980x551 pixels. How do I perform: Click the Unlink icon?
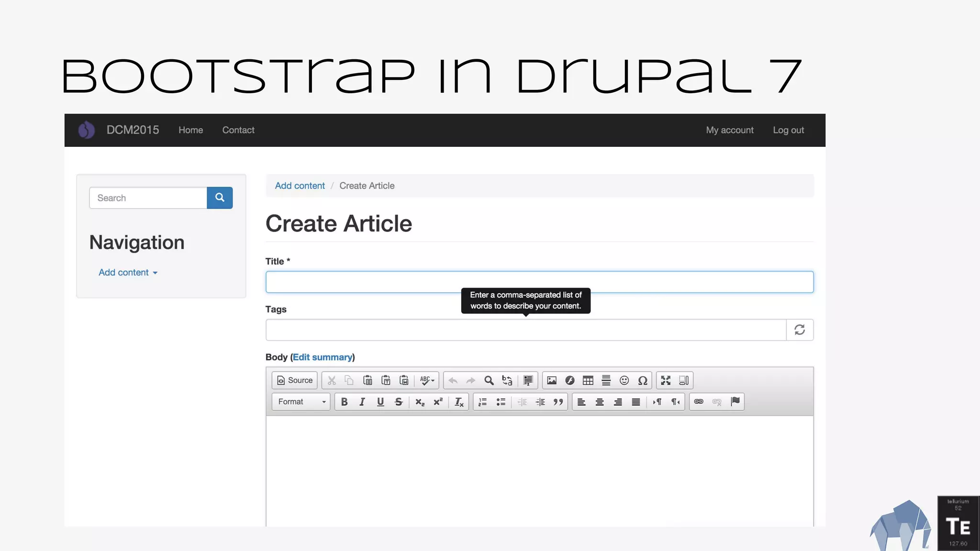(x=717, y=402)
